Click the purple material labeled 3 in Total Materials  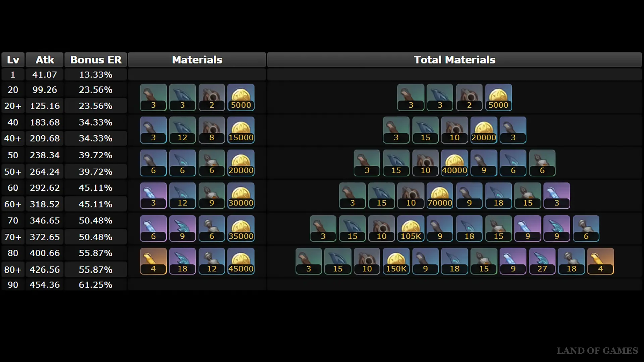[x=557, y=195]
